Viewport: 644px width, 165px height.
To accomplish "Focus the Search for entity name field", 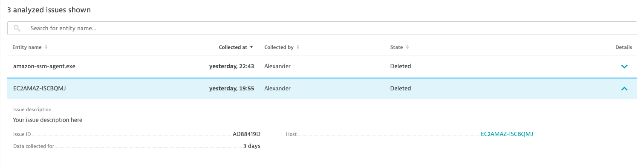I will 322,28.
